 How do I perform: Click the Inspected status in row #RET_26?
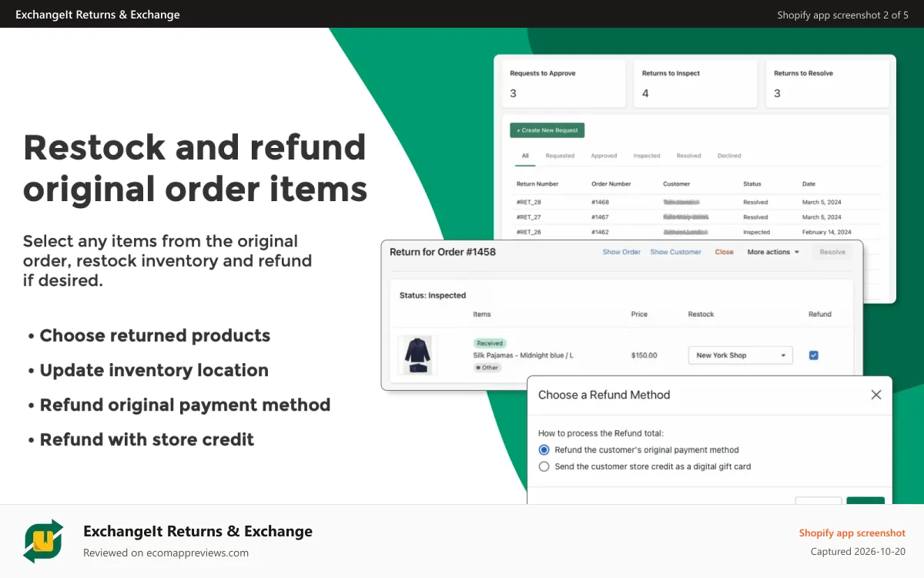(756, 232)
